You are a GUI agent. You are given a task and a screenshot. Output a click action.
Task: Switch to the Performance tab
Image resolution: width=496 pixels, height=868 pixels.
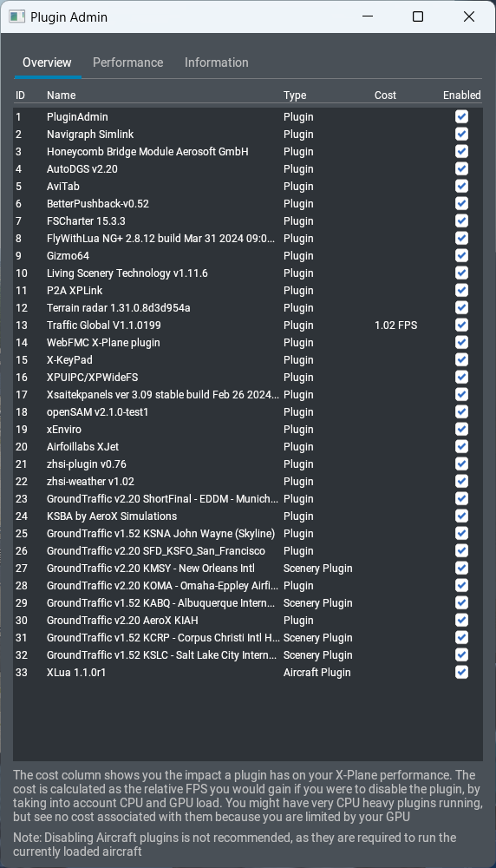tap(127, 62)
